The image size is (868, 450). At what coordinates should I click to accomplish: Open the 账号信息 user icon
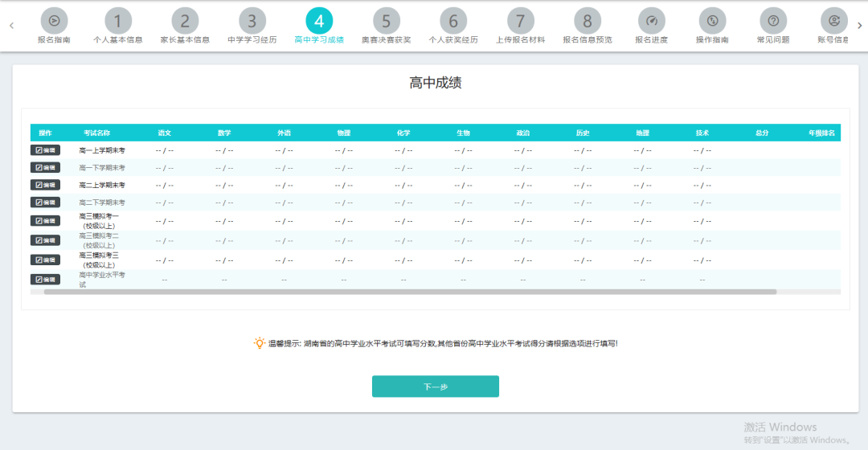click(833, 21)
